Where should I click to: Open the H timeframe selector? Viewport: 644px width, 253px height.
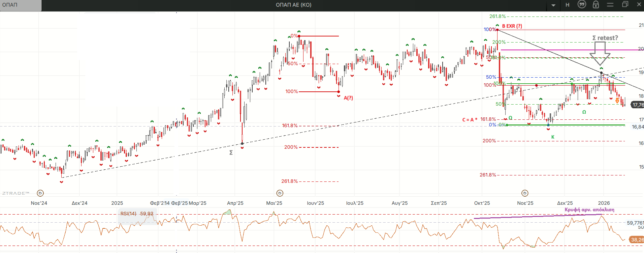click(x=568, y=5)
